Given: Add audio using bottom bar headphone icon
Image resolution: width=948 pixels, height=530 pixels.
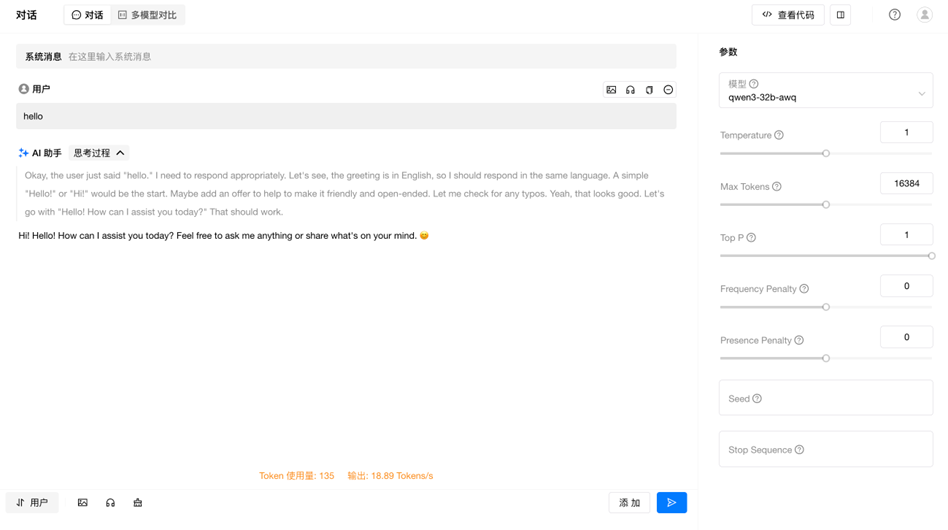Looking at the screenshot, I should (110, 503).
